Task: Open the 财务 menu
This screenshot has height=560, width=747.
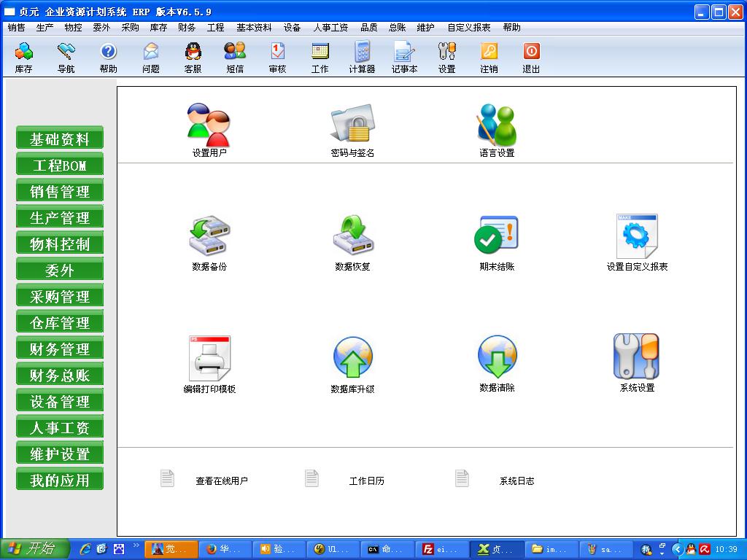Action: [187, 28]
